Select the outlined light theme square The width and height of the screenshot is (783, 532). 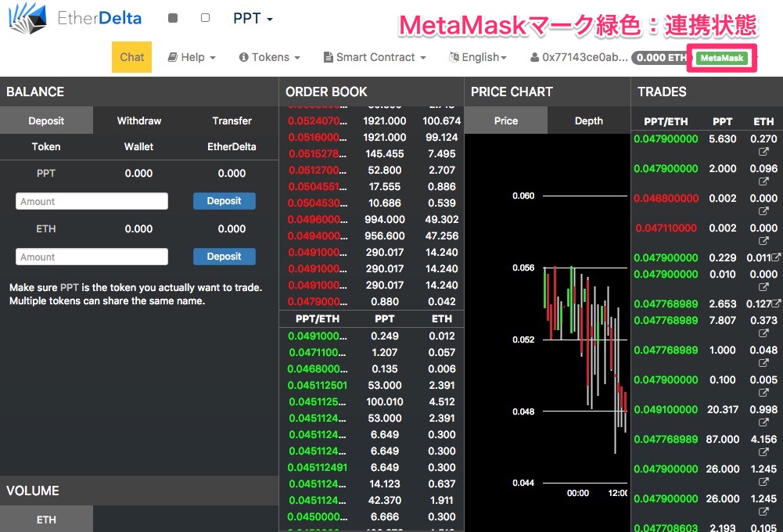tap(205, 18)
